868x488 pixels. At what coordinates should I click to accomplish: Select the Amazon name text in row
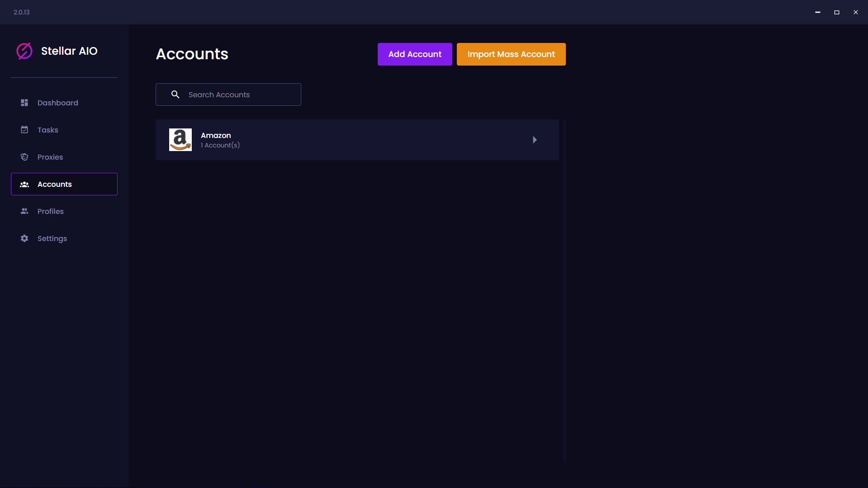(x=216, y=135)
